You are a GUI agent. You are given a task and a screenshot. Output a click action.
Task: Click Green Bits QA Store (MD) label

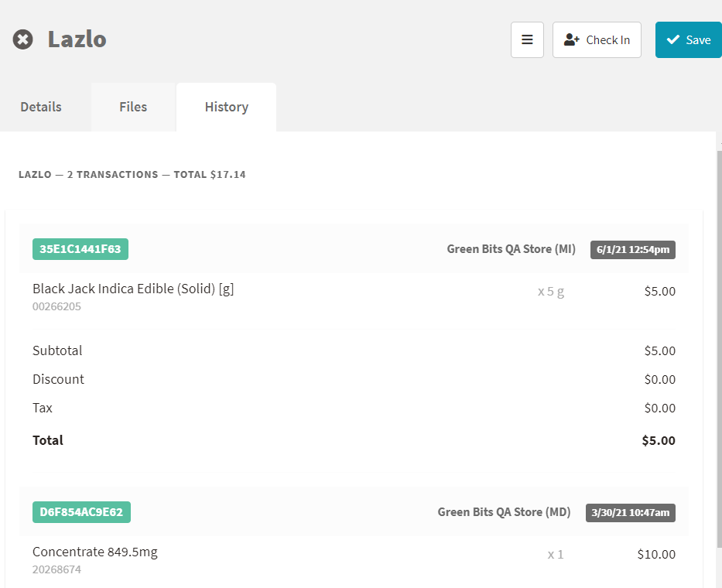pyautogui.click(x=504, y=512)
